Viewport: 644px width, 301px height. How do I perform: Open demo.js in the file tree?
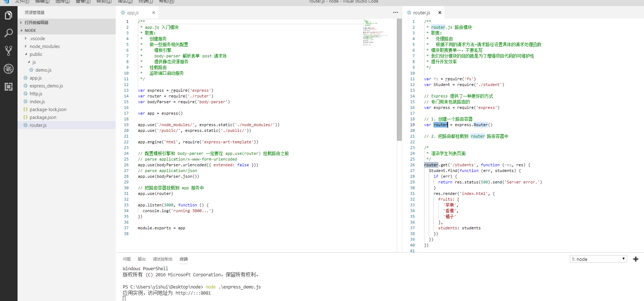67,70
